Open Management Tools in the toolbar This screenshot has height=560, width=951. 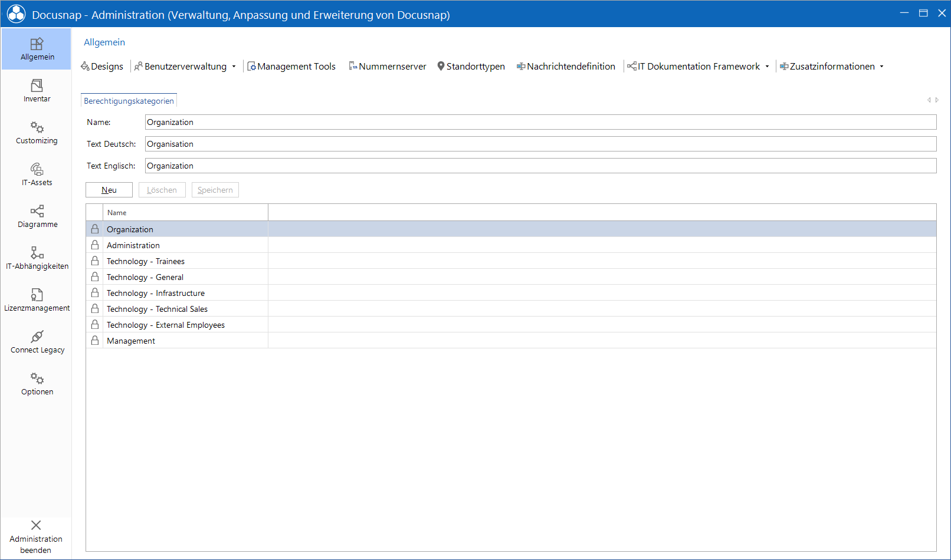pyautogui.click(x=291, y=67)
